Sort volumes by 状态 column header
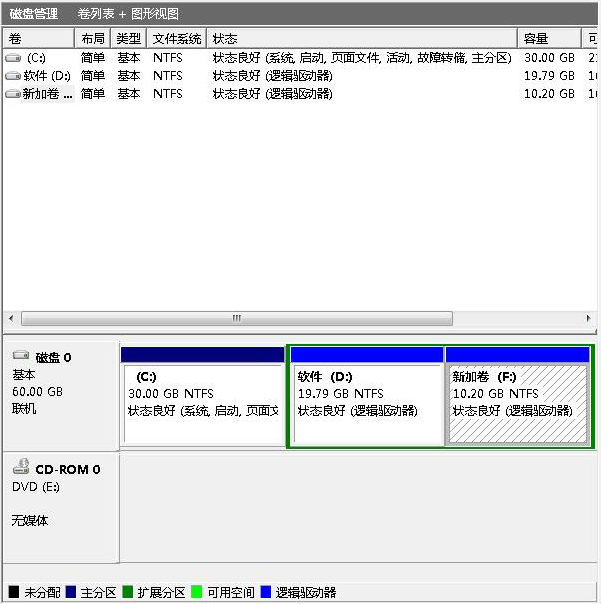Screen dimensions: 601x604 pos(361,38)
